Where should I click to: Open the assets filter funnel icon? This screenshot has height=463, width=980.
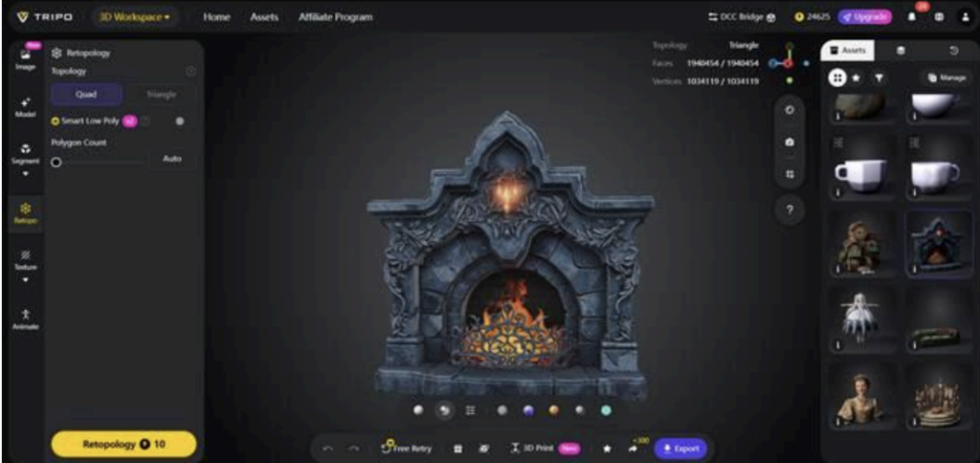pyautogui.click(x=878, y=77)
